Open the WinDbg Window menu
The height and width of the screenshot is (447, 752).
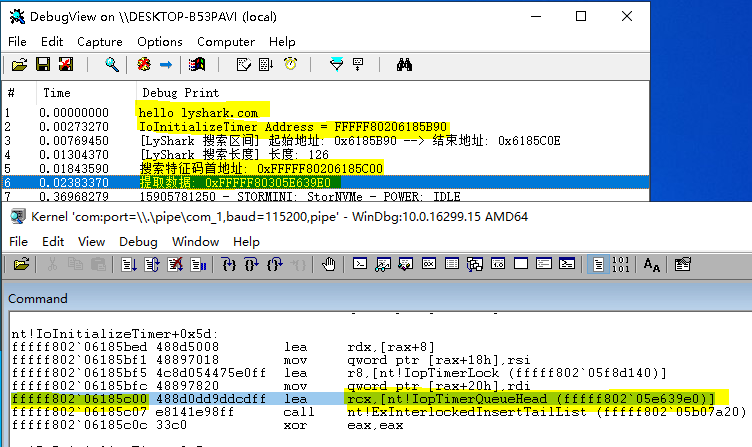click(195, 242)
